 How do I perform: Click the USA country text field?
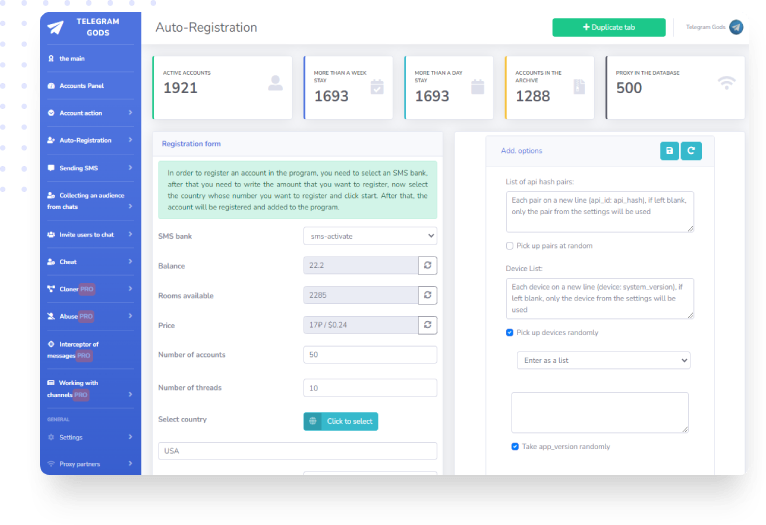[298, 451]
